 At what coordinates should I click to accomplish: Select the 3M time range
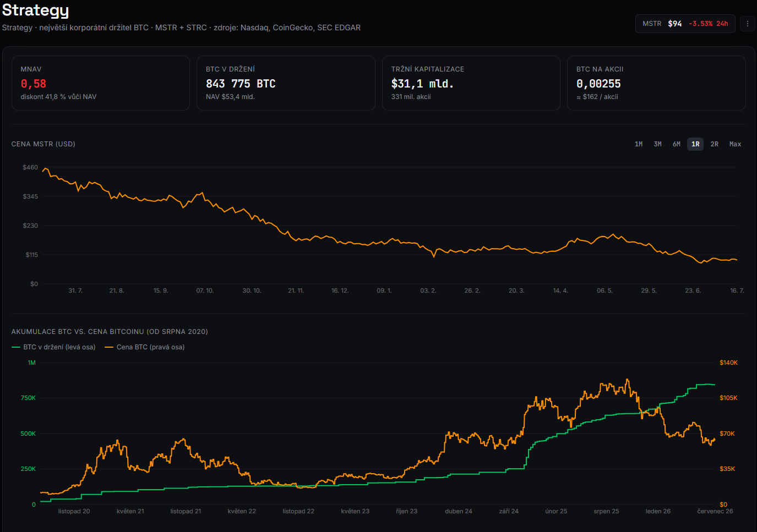click(x=657, y=144)
